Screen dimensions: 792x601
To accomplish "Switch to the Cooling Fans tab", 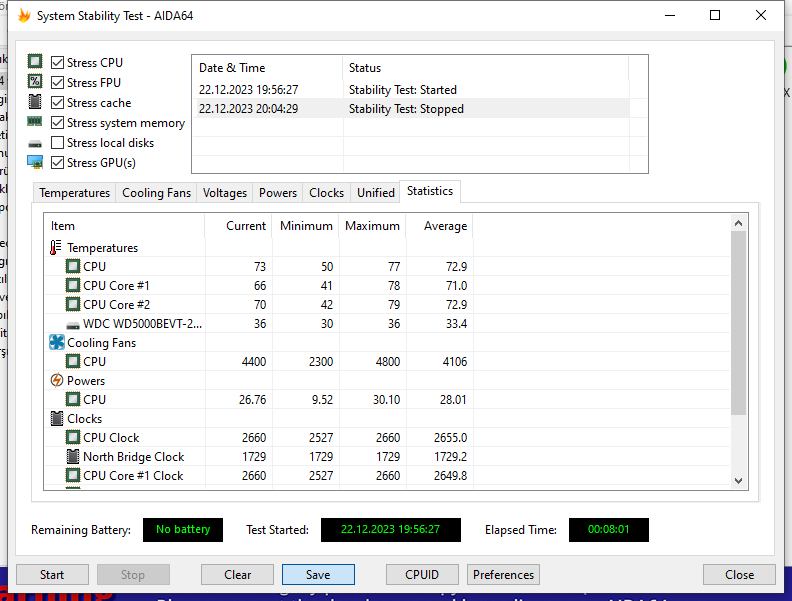I will [156, 193].
